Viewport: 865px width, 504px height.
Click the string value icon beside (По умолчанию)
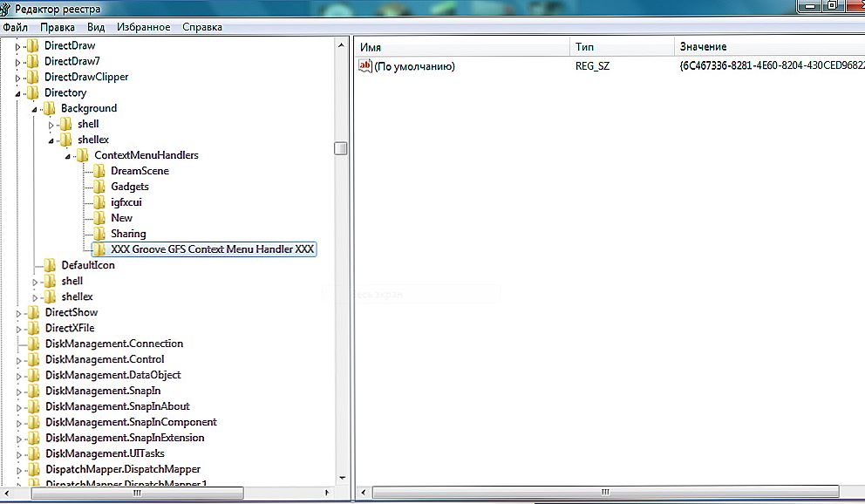[x=365, y=66]
